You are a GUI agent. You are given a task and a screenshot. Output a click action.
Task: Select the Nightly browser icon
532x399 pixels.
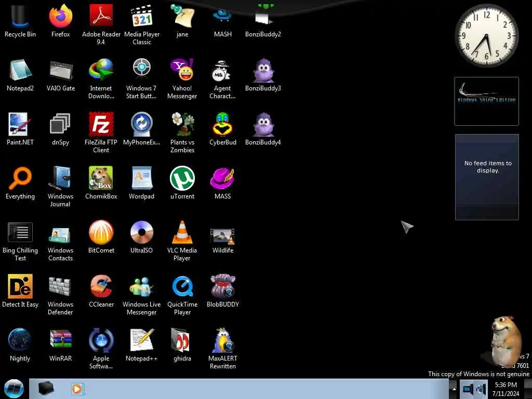[20, 345]
